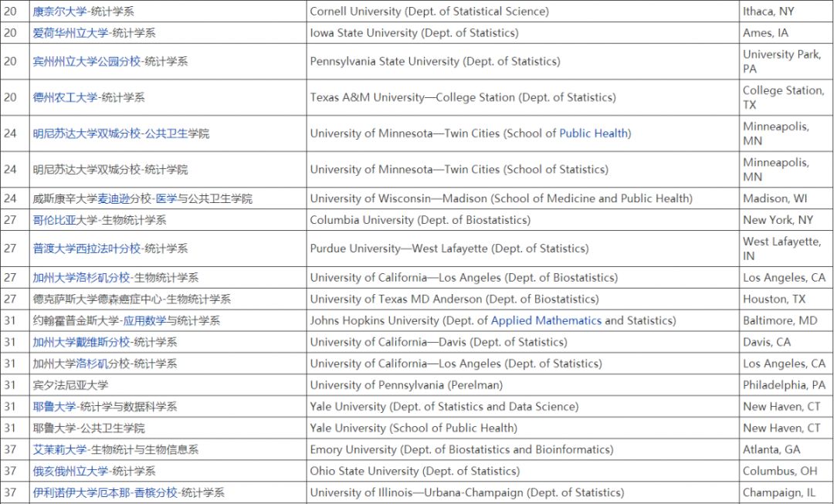Select Yale University (School of Public Health) cell

522,428
